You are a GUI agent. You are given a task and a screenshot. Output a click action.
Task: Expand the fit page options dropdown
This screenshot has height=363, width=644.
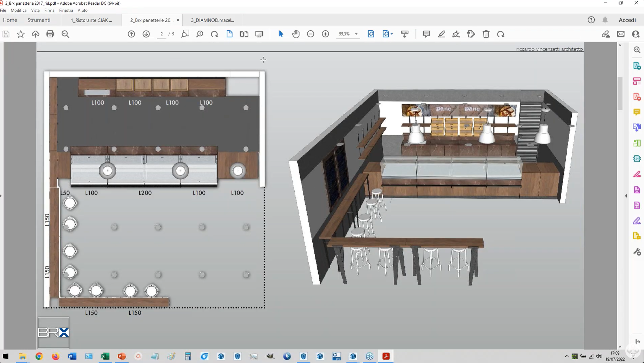(x=392, y=34)
